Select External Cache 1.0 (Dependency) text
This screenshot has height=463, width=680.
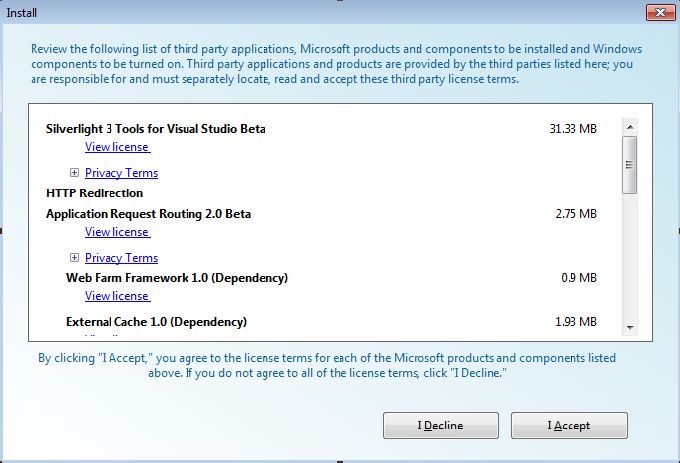157,322
